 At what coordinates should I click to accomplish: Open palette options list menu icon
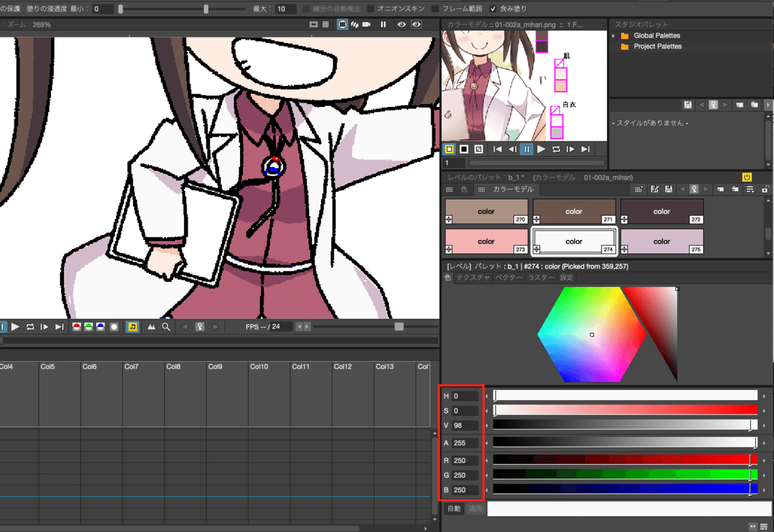click(750, 190)
